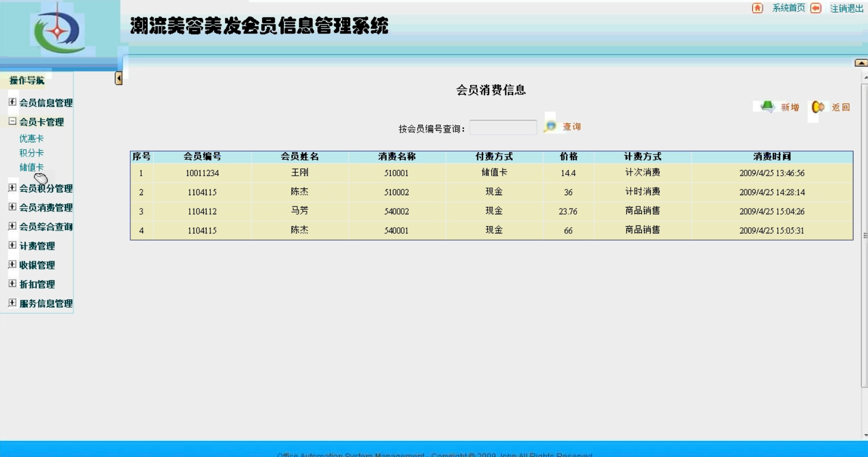Go to 系统首页 link

pos(789,8)
